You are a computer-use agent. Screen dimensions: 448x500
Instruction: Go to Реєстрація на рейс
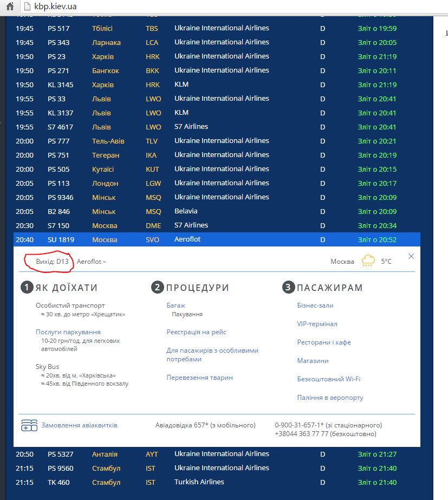(196, 332)
